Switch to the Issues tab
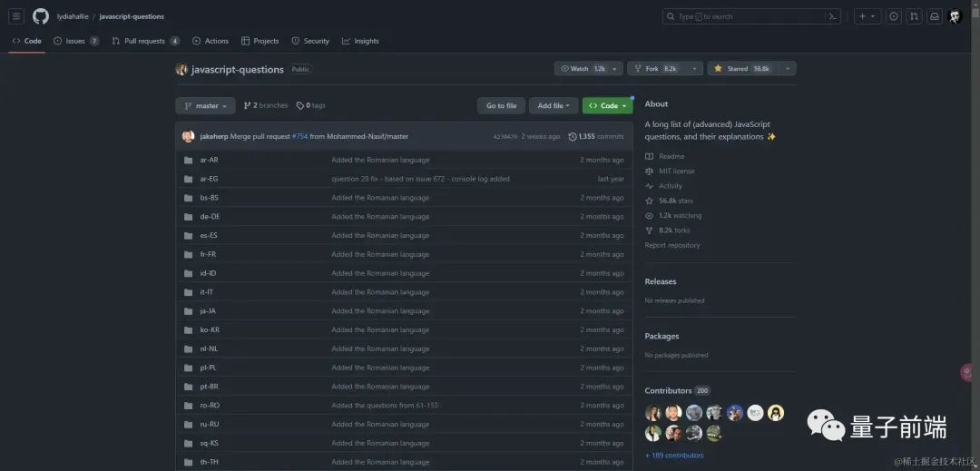 75,41
